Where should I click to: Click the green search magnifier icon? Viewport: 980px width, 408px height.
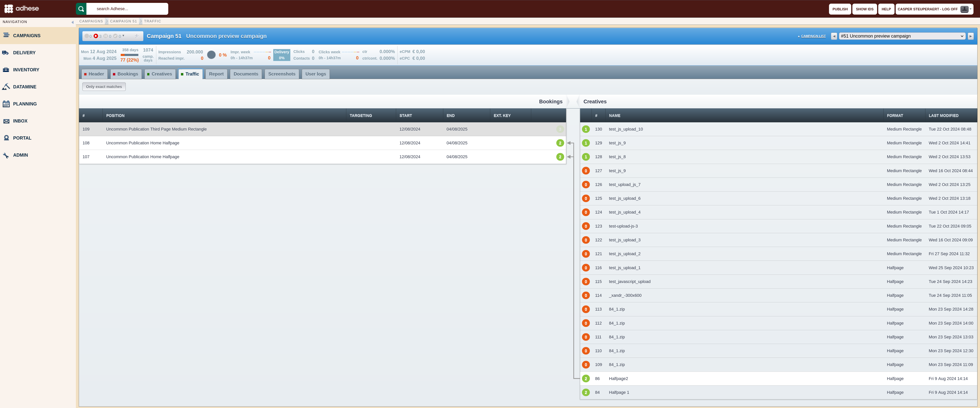pyautogui.click(x=81, y=9)
